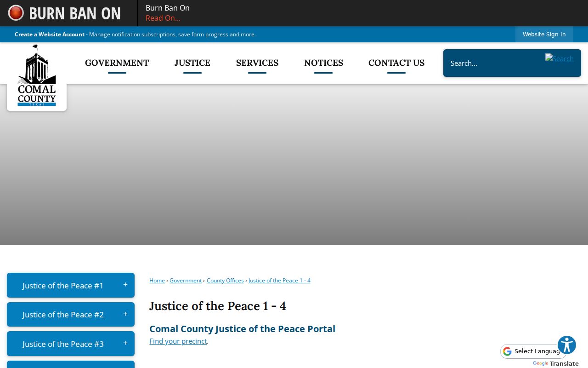588x368 pixels.
Task: Expand Justice of the Peace #3 submenu
Action: pos(125,344)
